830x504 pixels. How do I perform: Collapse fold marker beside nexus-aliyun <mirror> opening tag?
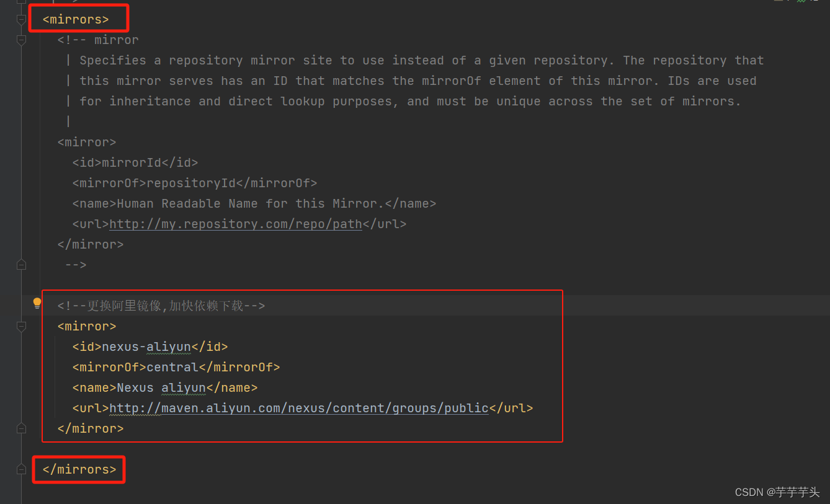[x=21, y=326]
